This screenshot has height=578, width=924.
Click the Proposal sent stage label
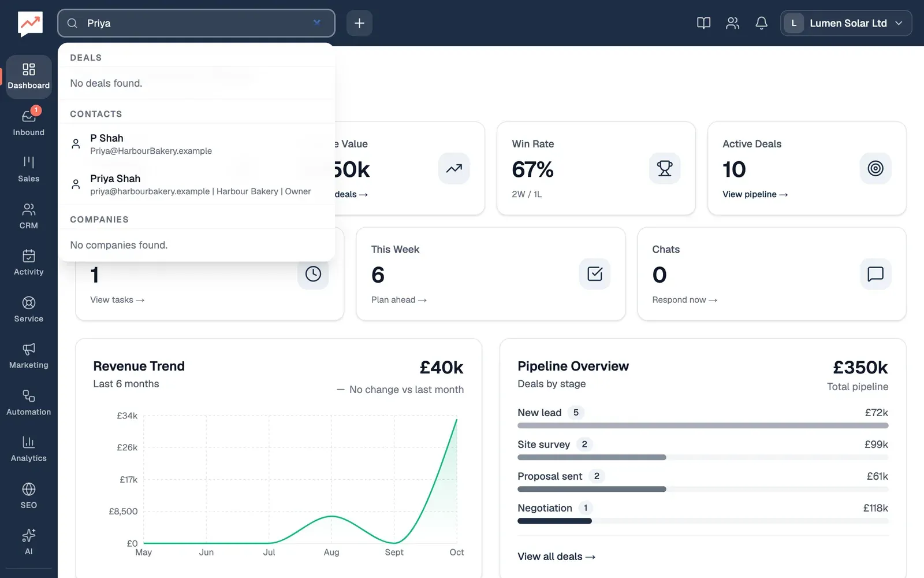(550, 476)
